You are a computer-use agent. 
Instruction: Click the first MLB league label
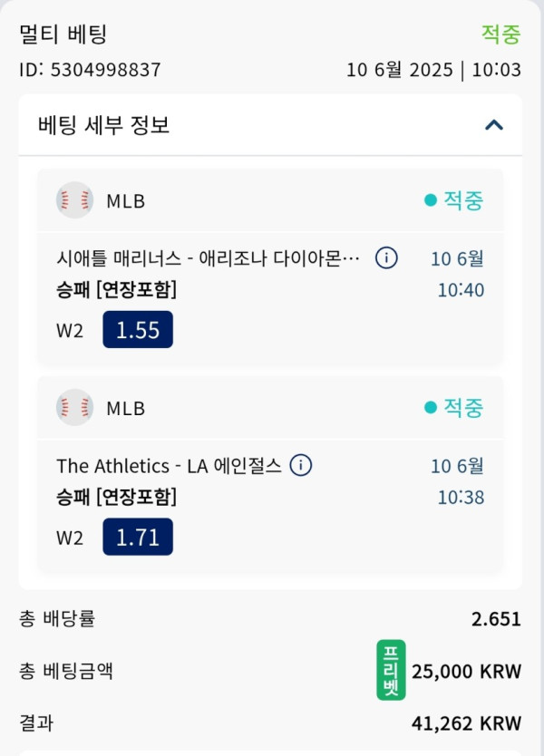pyautogui.click(x=125, y=201)
